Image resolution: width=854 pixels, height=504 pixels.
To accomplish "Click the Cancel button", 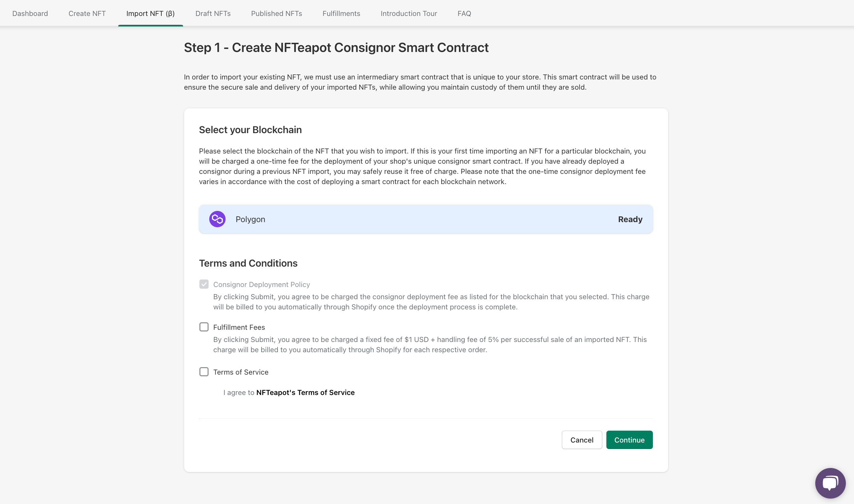I will tap(582, 440).
